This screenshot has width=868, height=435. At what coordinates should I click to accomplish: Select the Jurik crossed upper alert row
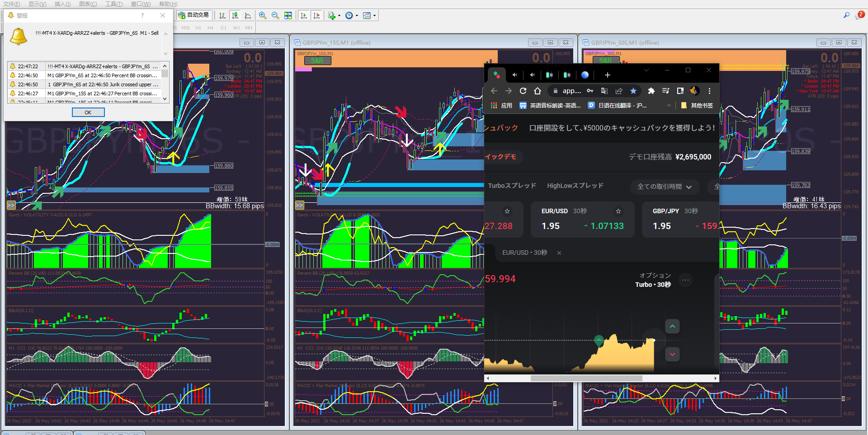pyautogui.click(x=85, y=84)
